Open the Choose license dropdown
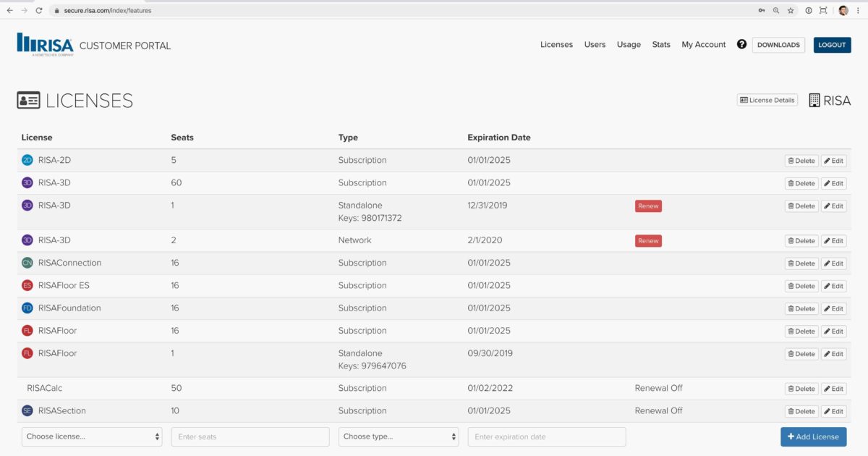 pyautogui.click(x=91, y=436)
